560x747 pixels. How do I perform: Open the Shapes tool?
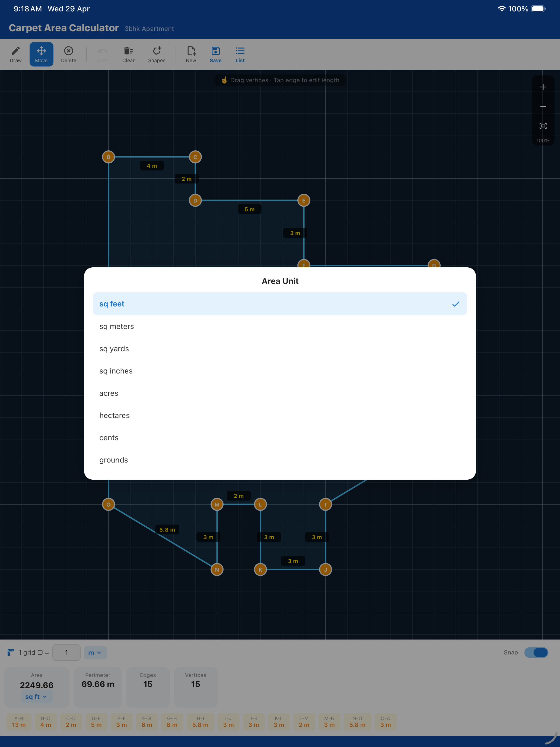click(157, 54)
